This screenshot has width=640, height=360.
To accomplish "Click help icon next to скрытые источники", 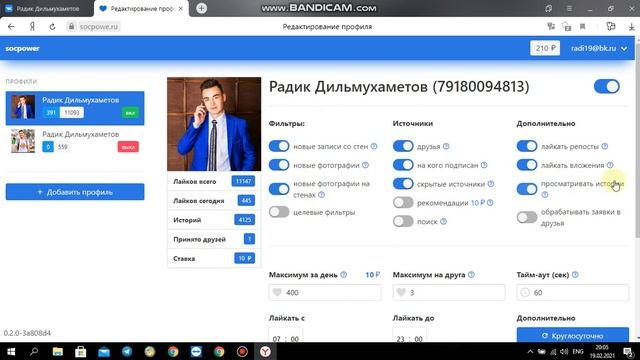I will [491, 184].
